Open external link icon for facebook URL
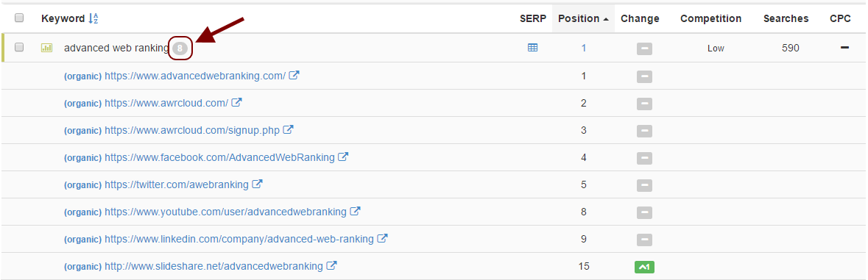 tap(343, 157)
